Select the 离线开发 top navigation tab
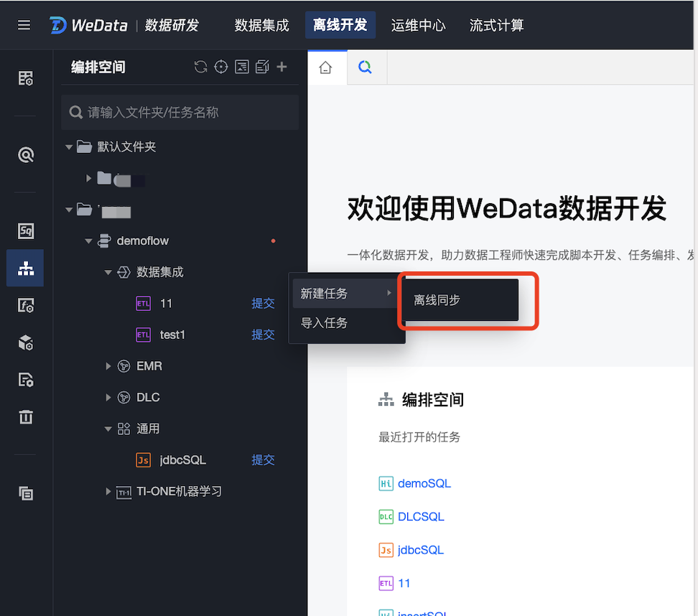Screen dimensions: 698x616 point(340,25)
